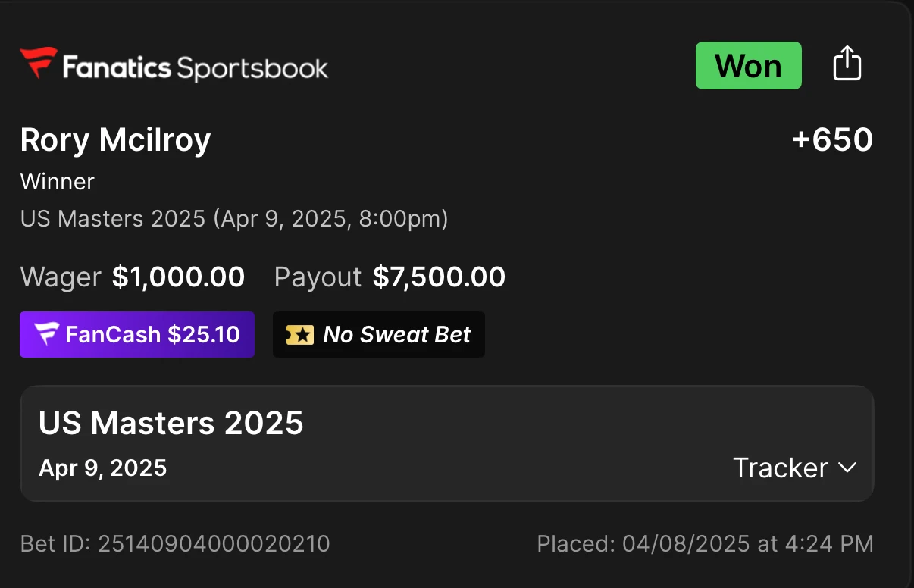Click the No Sweat Bet star ticket icon
Image resolution: width=914 pixels, height=588 pixels.
click(300, 335)
